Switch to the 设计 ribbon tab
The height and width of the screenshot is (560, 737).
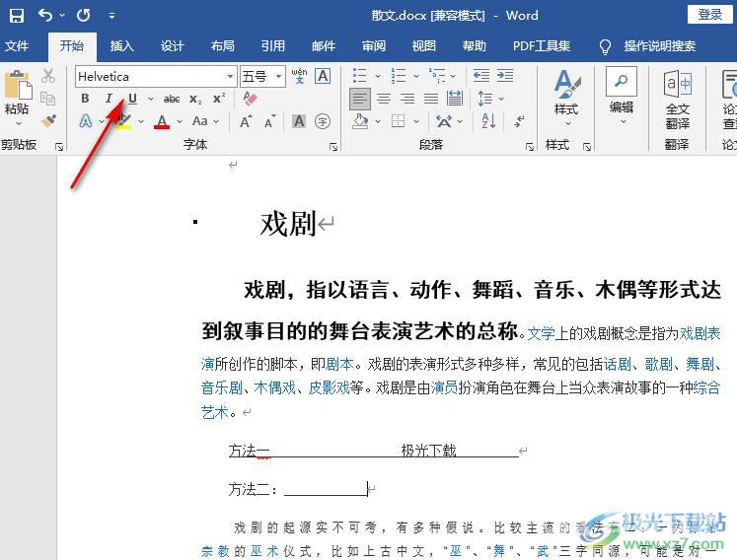click(172, 46)
